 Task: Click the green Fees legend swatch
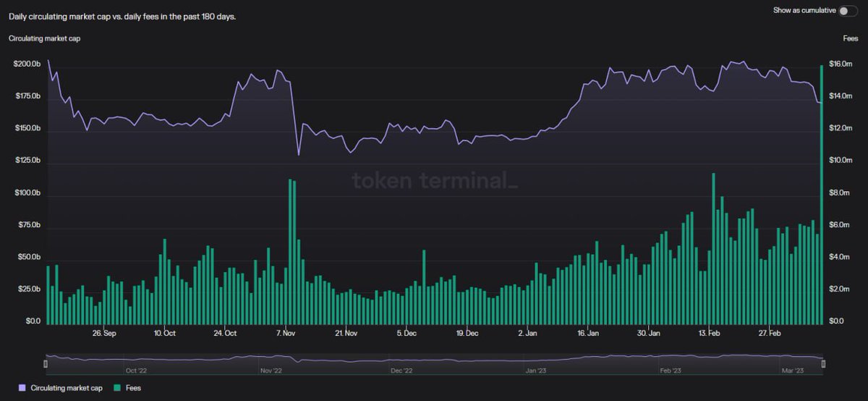click(117, 388)
